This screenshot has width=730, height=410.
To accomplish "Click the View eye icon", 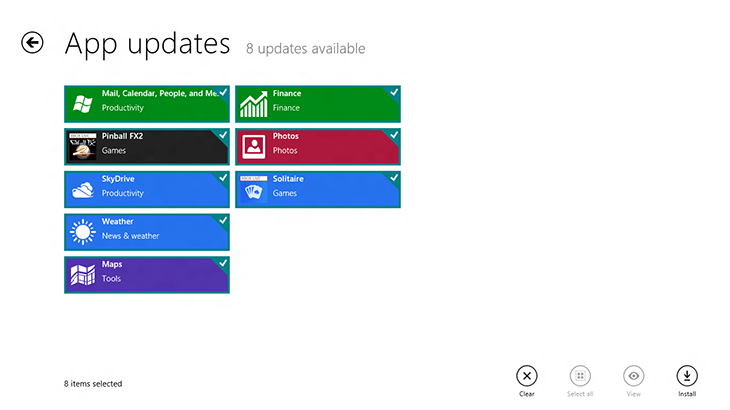I will coord(634,376).
